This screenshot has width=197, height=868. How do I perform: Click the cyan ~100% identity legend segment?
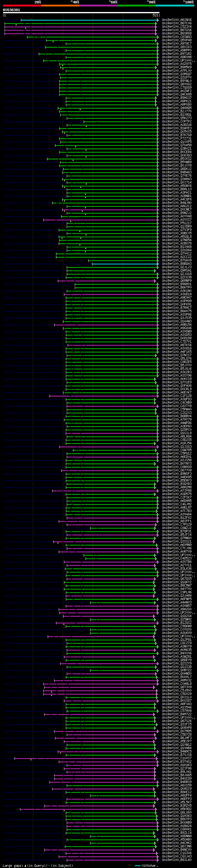(x=175, y=6)
